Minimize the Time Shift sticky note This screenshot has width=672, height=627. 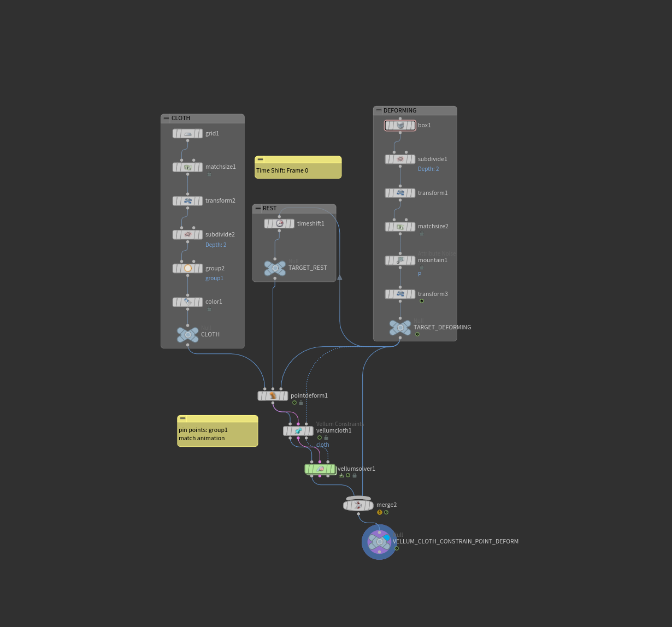click(261, 159)
